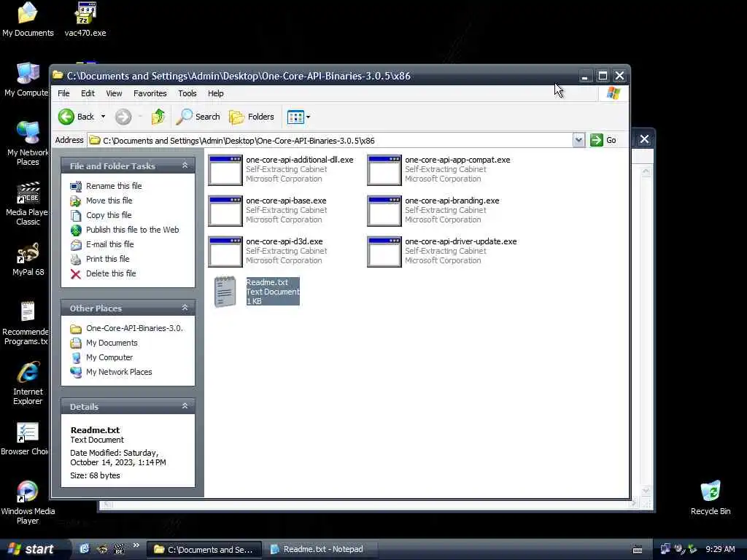Go to My Computer in Other Places
Screen dimensions: 747x560
pyautogui.click(x=101, y=357)
